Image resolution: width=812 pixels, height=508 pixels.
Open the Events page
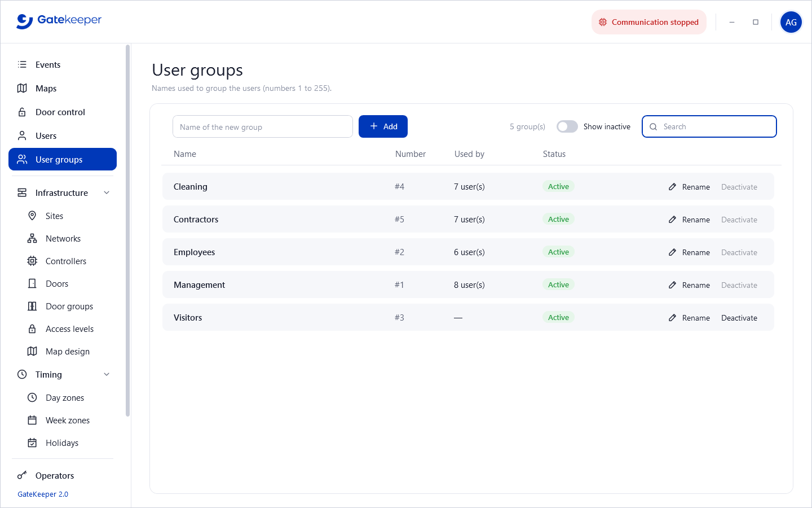63,64
